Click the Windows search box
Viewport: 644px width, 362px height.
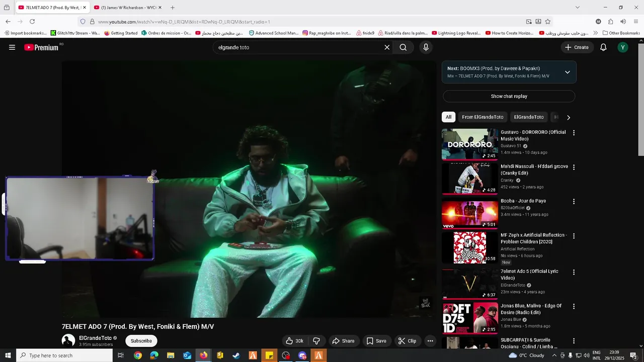(64, 355)
